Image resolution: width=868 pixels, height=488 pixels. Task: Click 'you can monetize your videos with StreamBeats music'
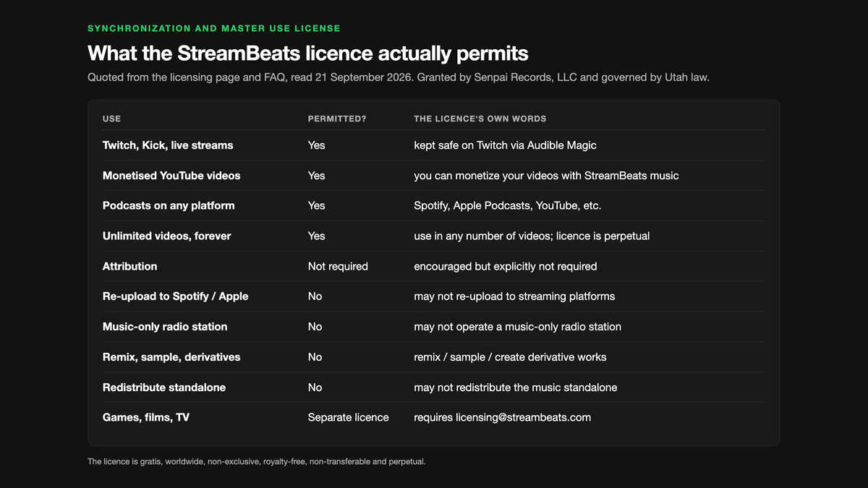point(546,176)
